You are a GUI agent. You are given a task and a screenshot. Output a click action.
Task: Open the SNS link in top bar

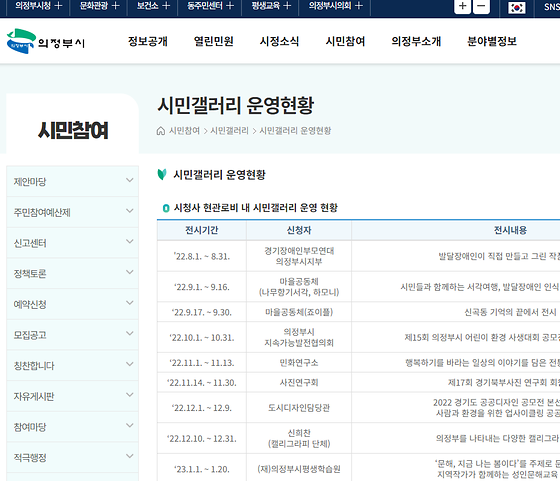point(552,7)
